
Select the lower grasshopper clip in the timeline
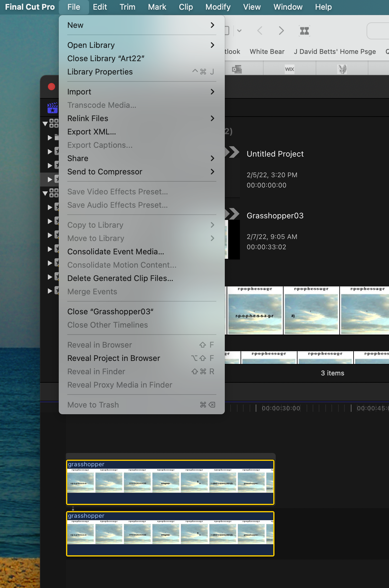[x=170, y=534]
